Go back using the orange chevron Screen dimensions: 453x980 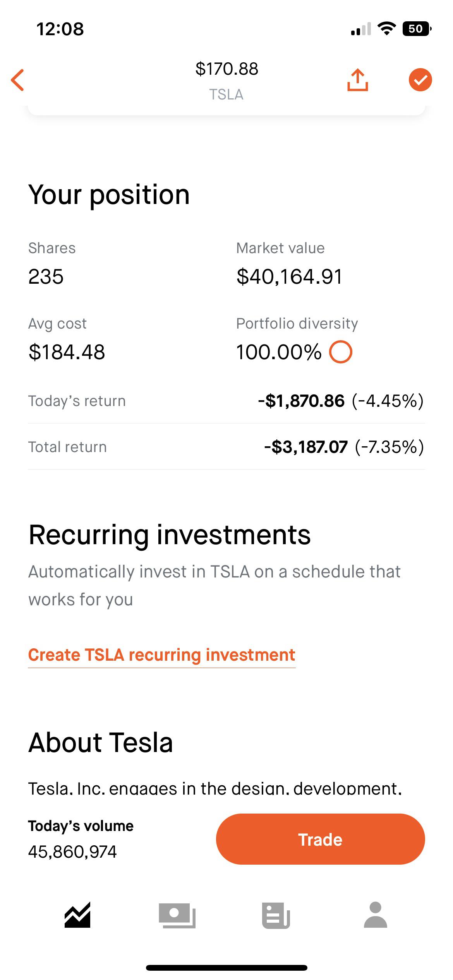click(18, 80)
